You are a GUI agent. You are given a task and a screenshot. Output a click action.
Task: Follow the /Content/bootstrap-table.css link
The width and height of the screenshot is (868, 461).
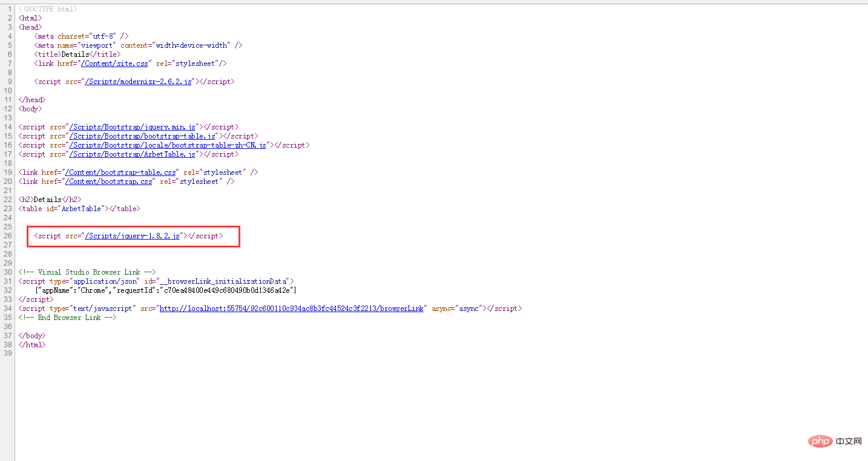pos(120,172)
